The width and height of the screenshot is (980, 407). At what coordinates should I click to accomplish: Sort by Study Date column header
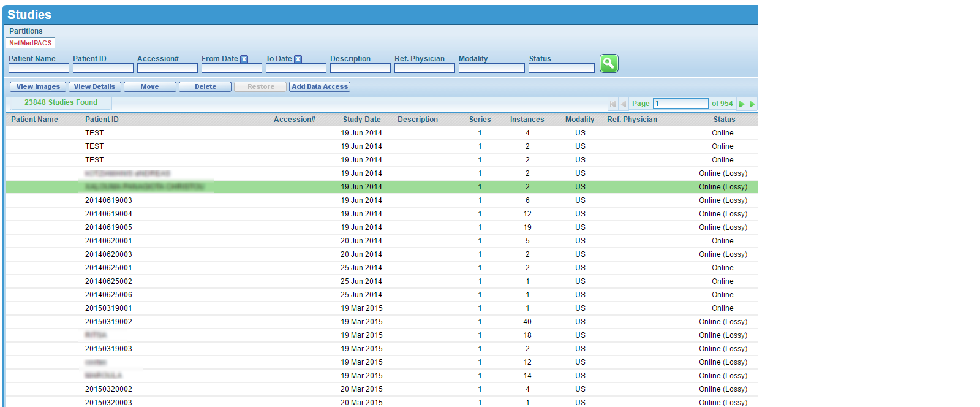[x=362, y=120]
